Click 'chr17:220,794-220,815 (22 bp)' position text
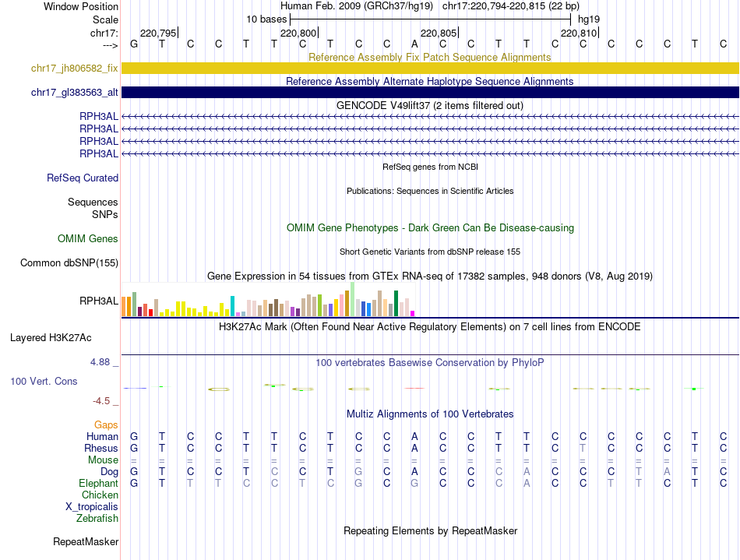Screen dimensions: 740x560 [x=511, y=6]
